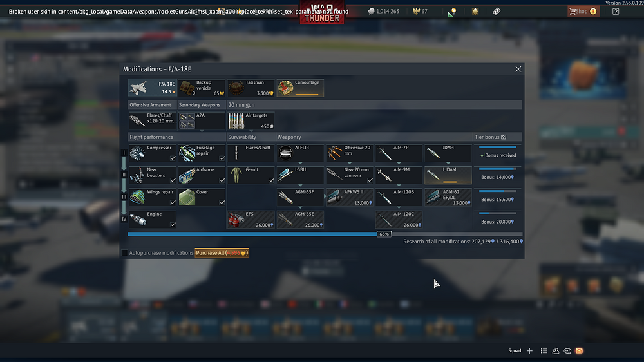Click the 65% research progress bar
The image size is (644, 362).
[x=325, y=234]
